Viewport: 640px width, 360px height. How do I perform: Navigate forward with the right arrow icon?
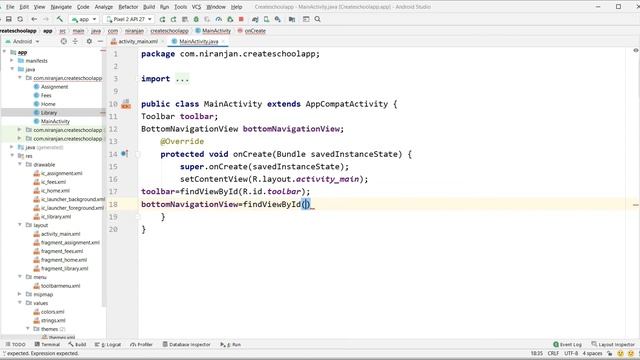pyautogui.click(x=46, y=19)
